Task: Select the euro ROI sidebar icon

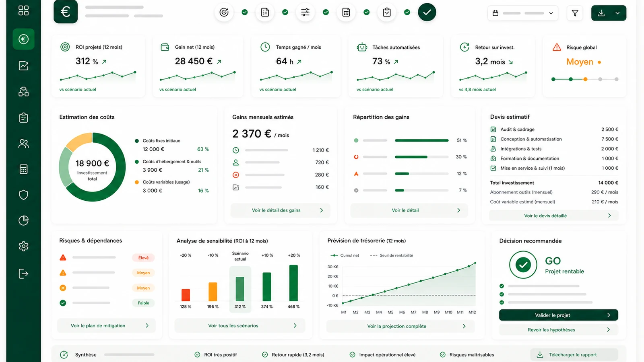Action: [23, 39]
